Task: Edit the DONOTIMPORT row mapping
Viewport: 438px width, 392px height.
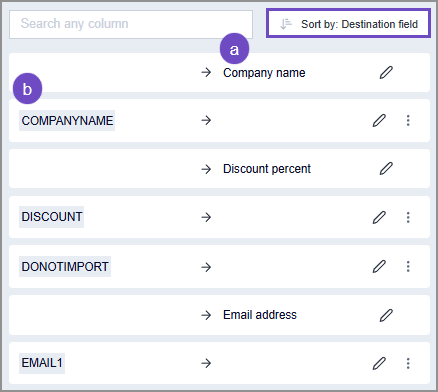Action: point(379,266)
